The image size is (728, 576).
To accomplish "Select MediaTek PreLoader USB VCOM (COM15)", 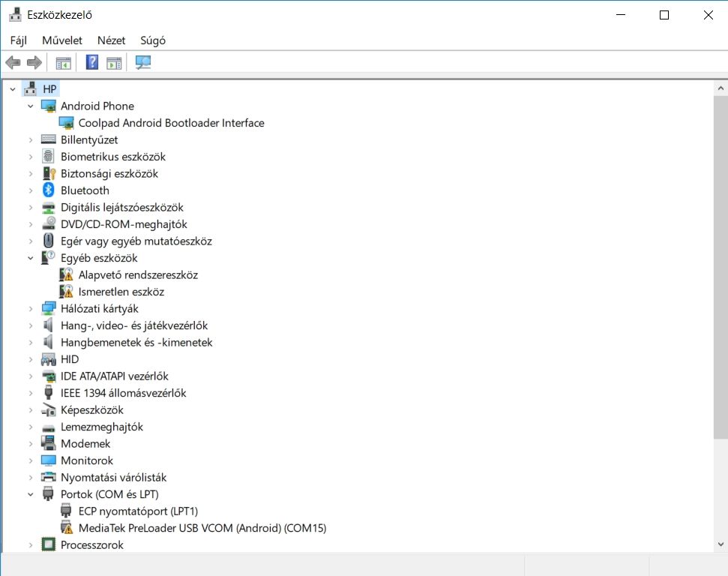I will click(x=202, y=528).
